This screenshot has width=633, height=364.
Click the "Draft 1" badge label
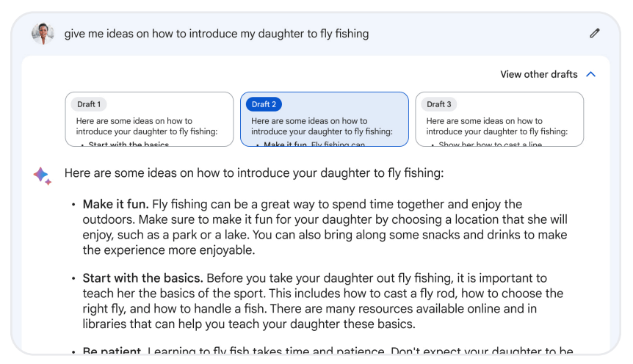[89, 104]
